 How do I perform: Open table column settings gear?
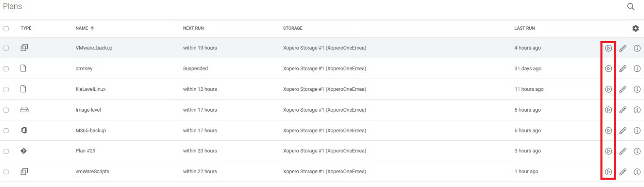[635, 29]
